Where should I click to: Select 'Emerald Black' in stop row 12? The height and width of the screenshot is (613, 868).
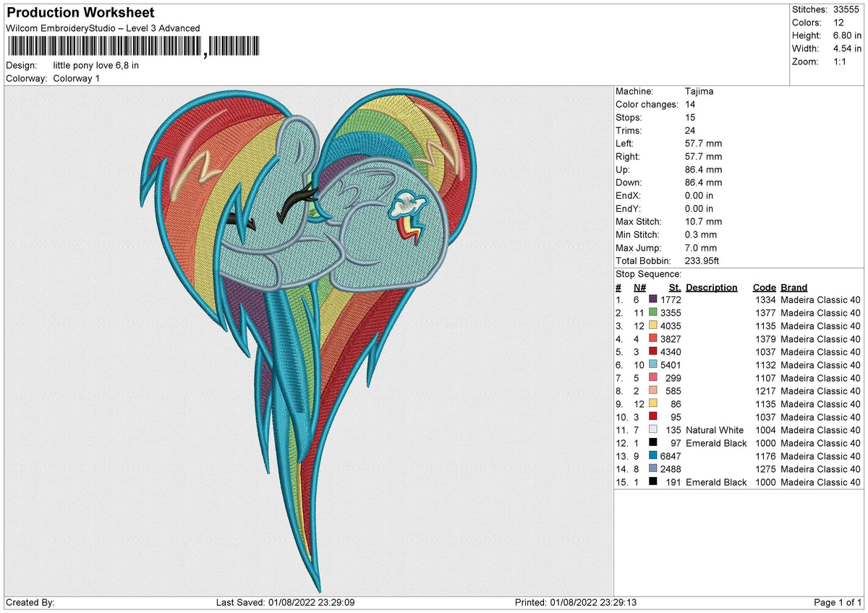[x=716, y=442]
